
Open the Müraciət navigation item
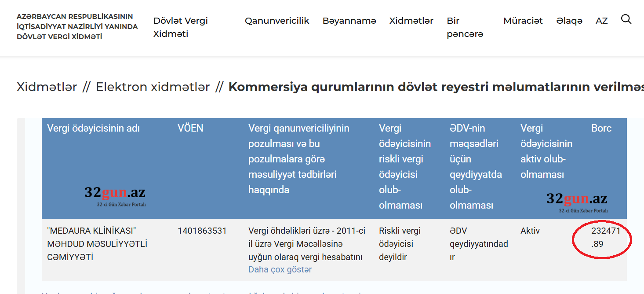(x=523, y=21)
